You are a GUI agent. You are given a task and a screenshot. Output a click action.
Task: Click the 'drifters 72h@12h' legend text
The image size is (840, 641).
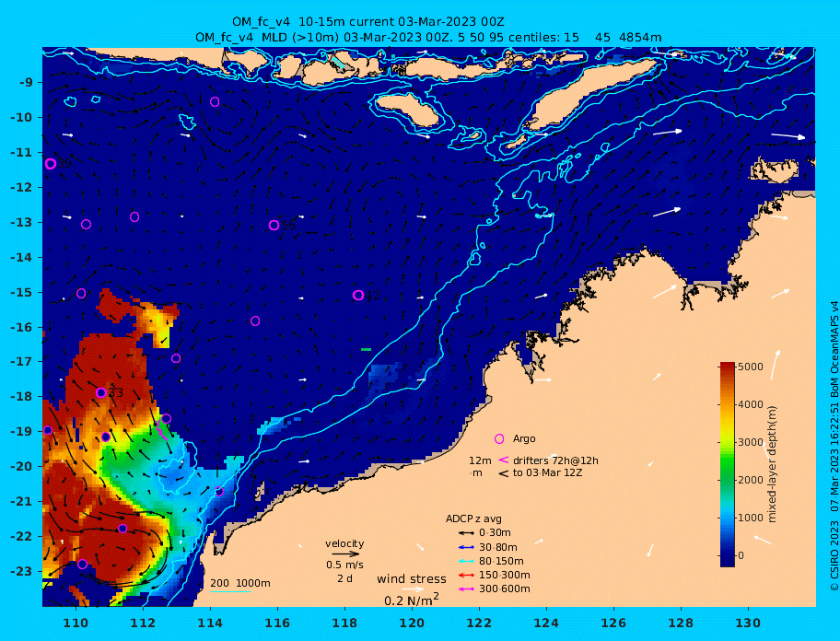click(x=555, y=460)
